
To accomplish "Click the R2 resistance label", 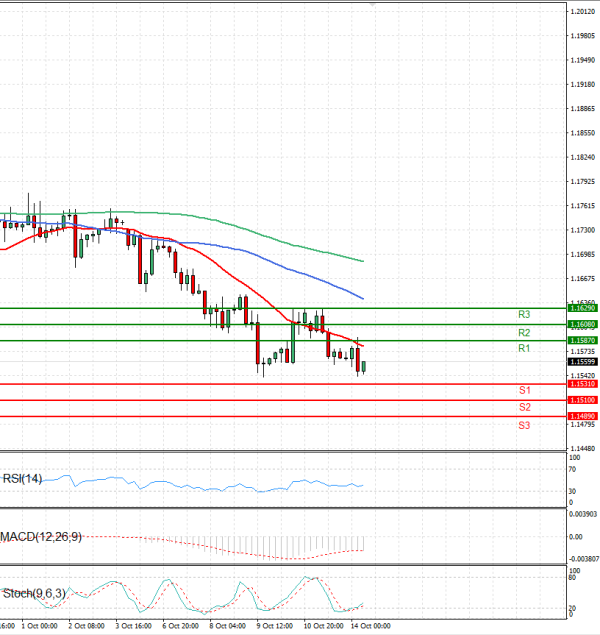I will (x=523, y=332).
